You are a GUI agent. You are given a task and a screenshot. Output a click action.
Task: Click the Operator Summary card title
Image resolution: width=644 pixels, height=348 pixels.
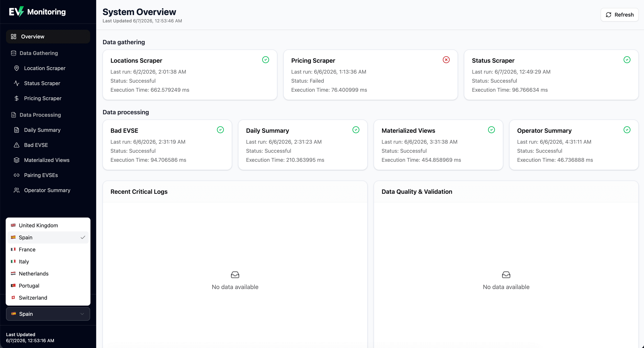pos(544,130)
